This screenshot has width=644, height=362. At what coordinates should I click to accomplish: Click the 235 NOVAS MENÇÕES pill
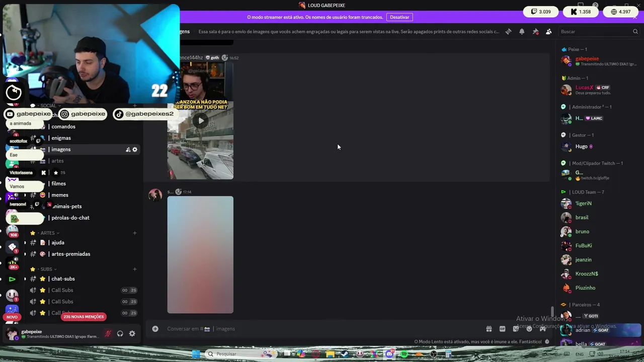click(x=84, y=317)
